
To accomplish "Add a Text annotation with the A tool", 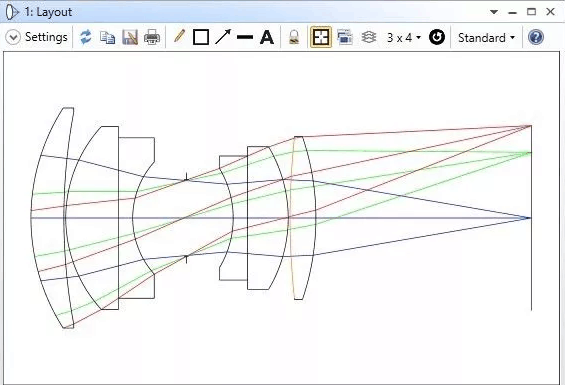I will click(267, 37).
